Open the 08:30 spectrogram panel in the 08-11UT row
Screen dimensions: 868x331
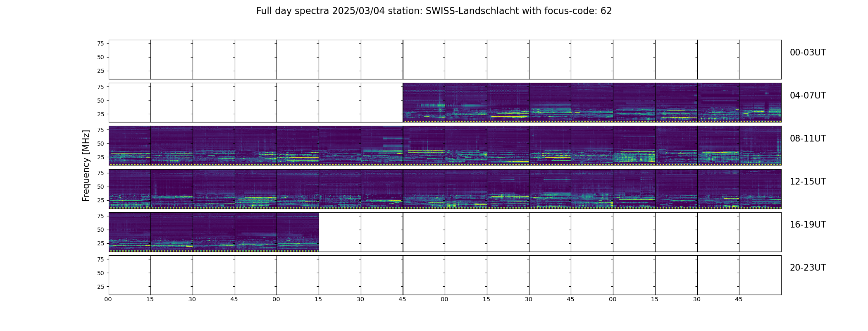click(214, 146)
